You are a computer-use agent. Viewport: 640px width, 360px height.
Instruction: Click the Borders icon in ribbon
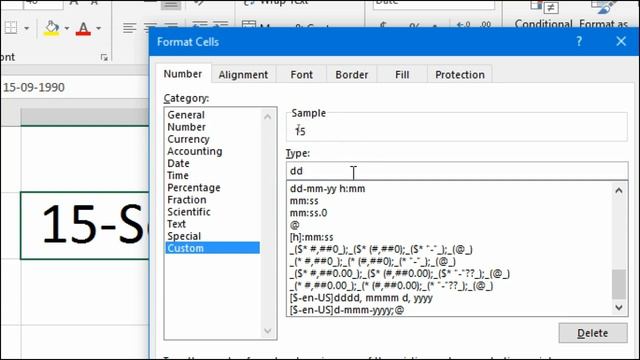(x=11, y=28)
